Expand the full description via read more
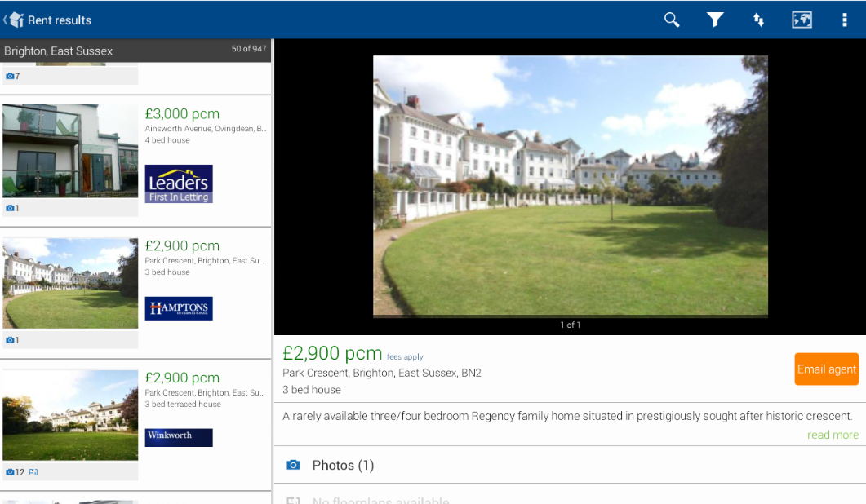The width and height of the screenshot is (866, 504). point(832,435)
